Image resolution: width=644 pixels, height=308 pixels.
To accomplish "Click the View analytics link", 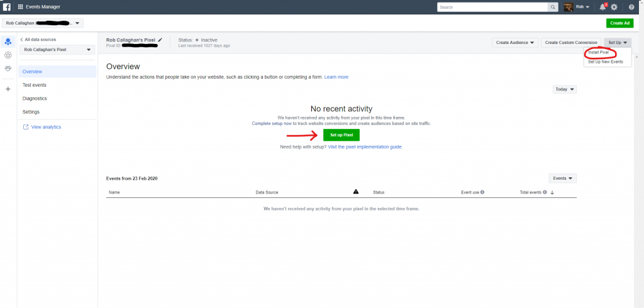I will [x=46, y=128].
